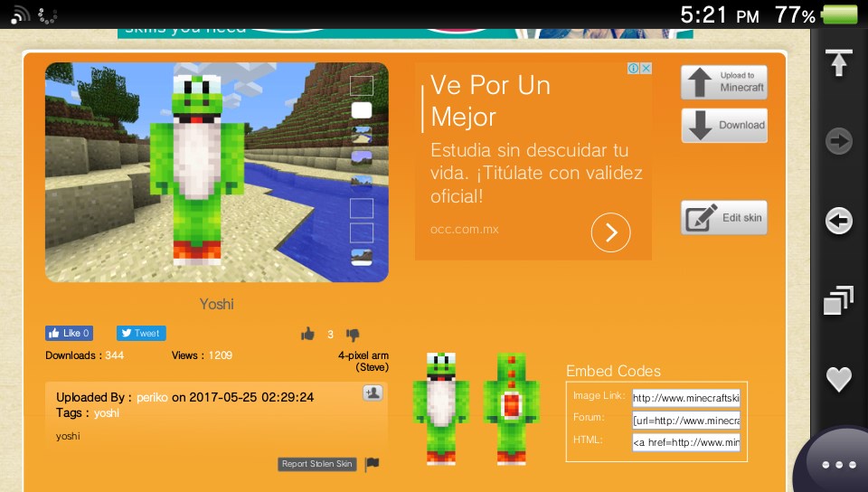Select the Image Link embed field
Screen dimensions: 868x492
coord(686,398)
